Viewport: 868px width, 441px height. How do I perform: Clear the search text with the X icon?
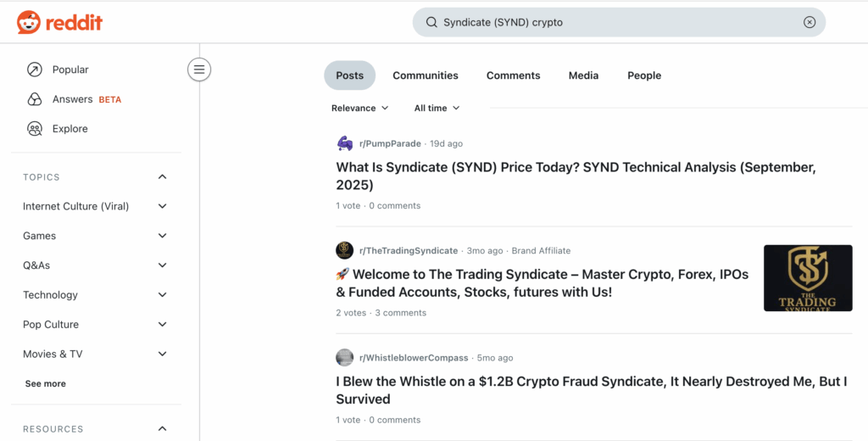810,22
